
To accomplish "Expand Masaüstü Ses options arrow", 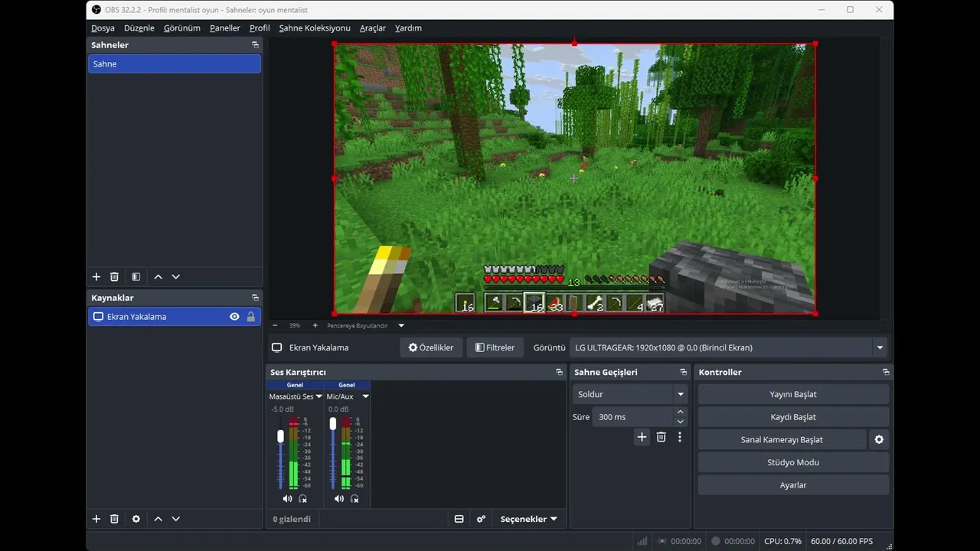I will click(319, 396).
